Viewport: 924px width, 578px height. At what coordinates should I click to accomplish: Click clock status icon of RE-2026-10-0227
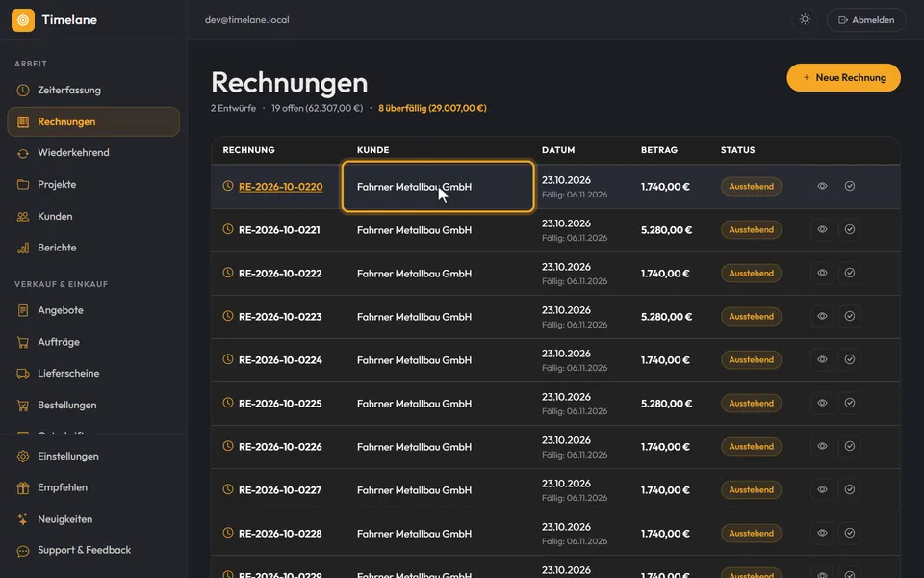click(228, 489)
